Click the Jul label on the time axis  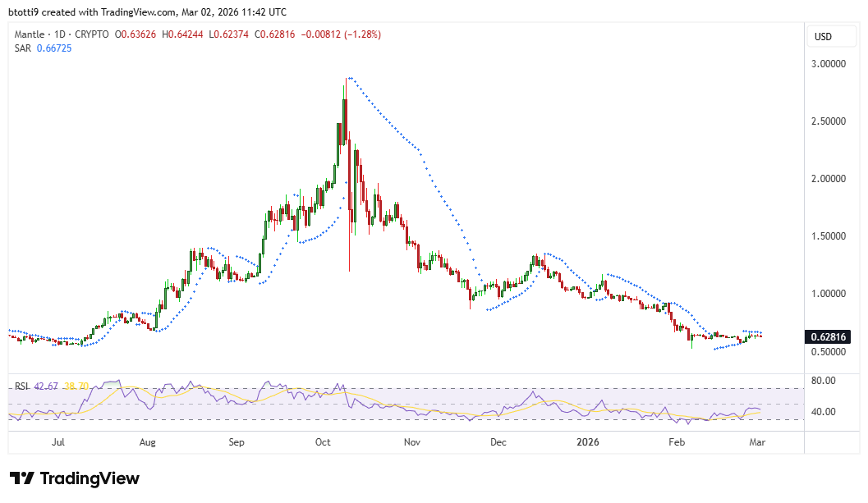pos(57,442)
